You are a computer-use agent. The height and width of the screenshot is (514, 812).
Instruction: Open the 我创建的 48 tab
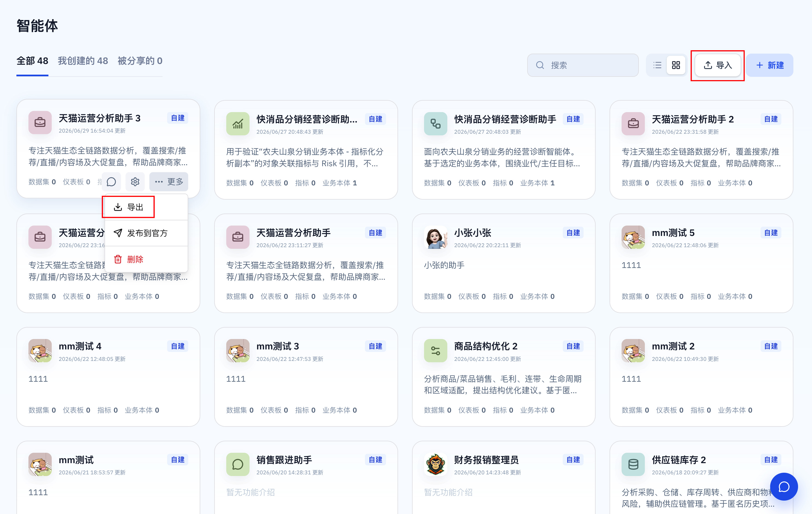pyautogui.click(x=83, y=61)
